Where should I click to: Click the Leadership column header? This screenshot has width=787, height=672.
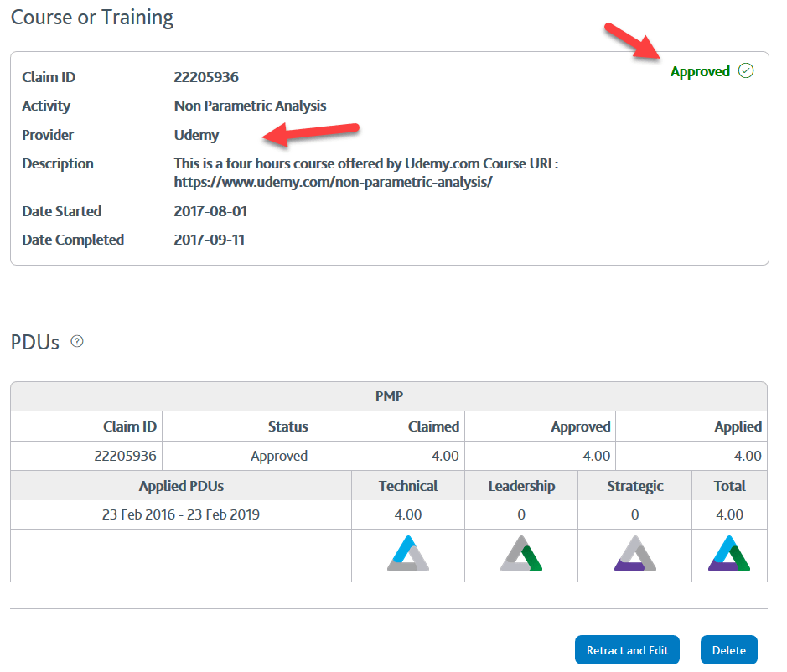click(x=521, y=486)
